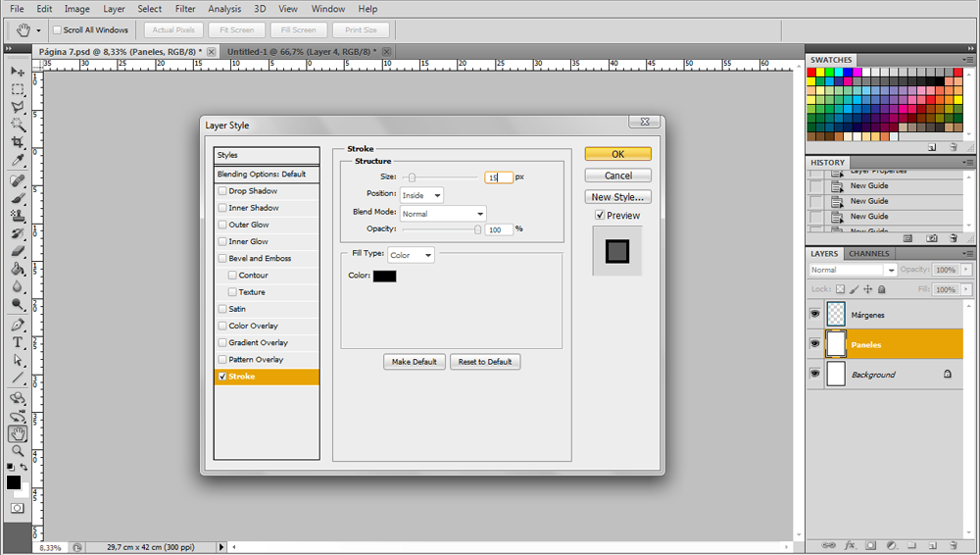The image size is (980, 555).
Task: Click the layer style fx icon
Action: (850, 544)
